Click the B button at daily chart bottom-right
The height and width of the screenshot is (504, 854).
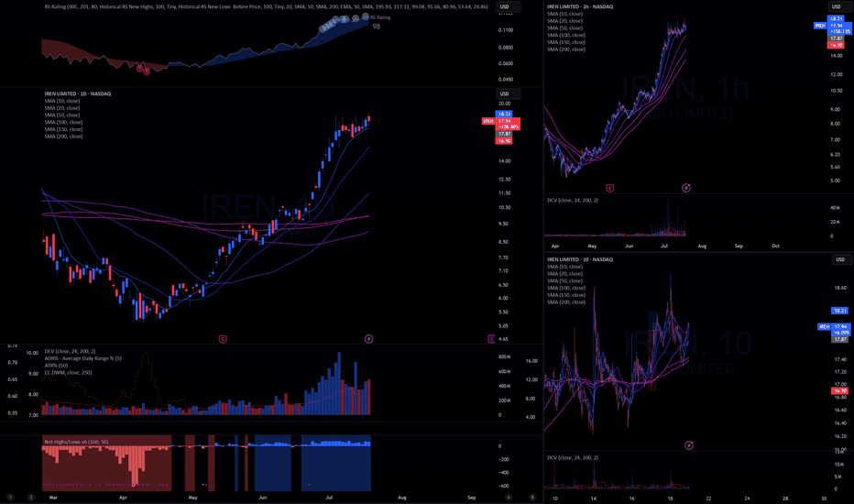[532, 498]
